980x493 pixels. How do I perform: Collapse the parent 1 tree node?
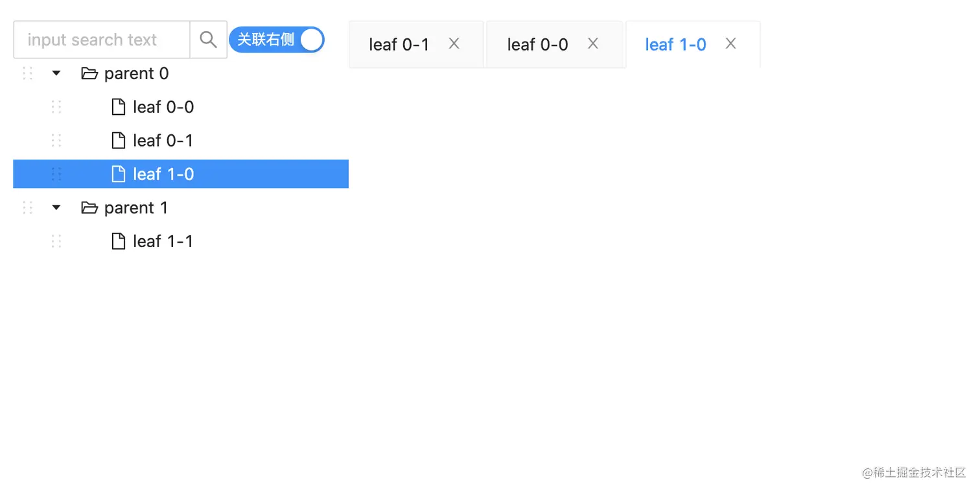click(56, 208)
